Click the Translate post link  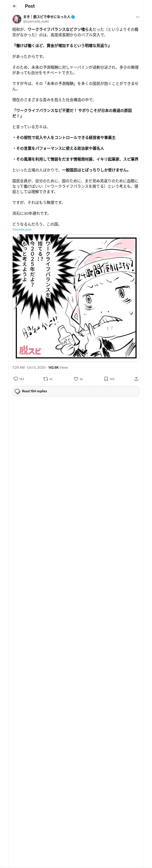22,229
